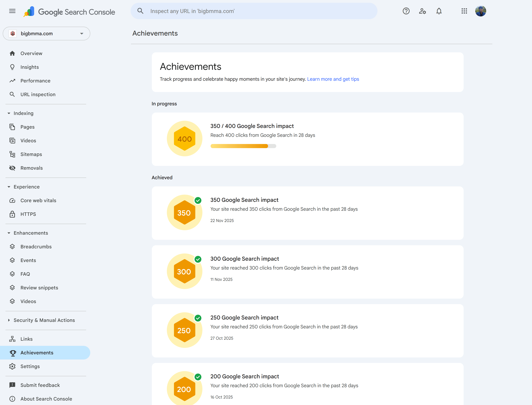Click '300 Google Search impact' heading

245,259
